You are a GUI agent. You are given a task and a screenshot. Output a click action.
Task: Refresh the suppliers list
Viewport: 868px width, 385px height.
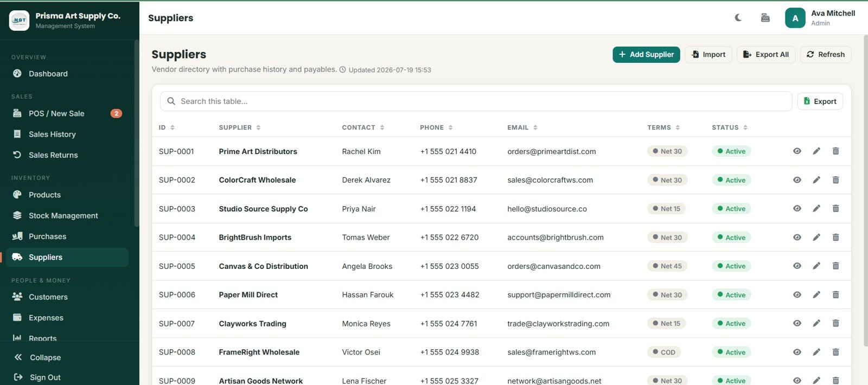pyautogui.click(x=826, y=54)
